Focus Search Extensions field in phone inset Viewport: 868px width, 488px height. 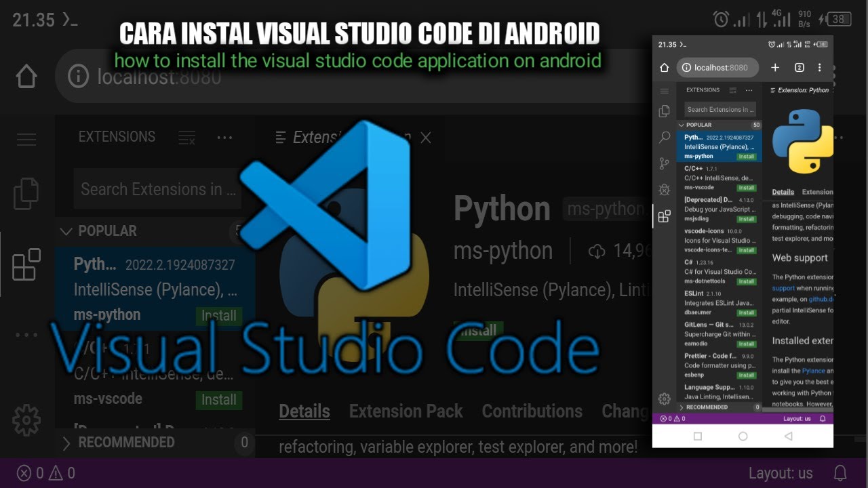click(x=719, y=109)
